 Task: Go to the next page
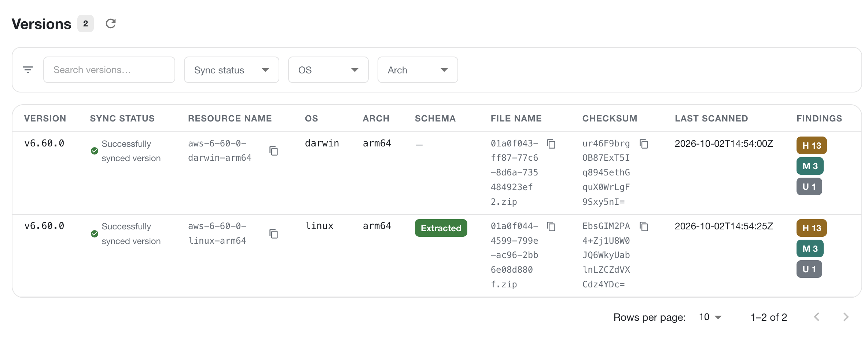[846, 317]
